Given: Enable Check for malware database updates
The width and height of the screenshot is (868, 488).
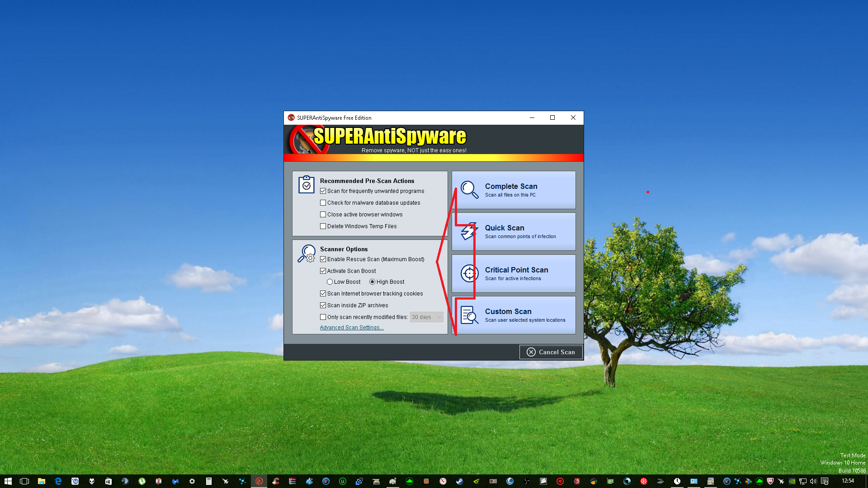Looking at the screenshot, I should click(323, 203).
